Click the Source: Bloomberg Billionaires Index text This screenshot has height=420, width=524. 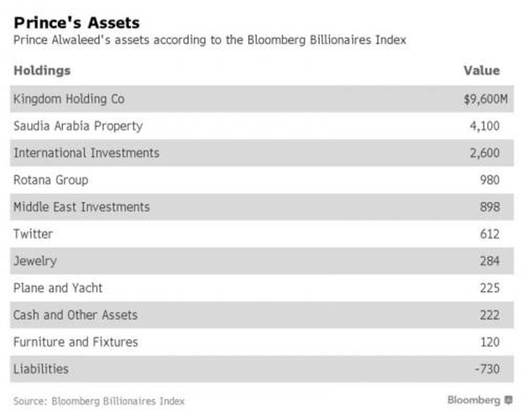(99, 401)
